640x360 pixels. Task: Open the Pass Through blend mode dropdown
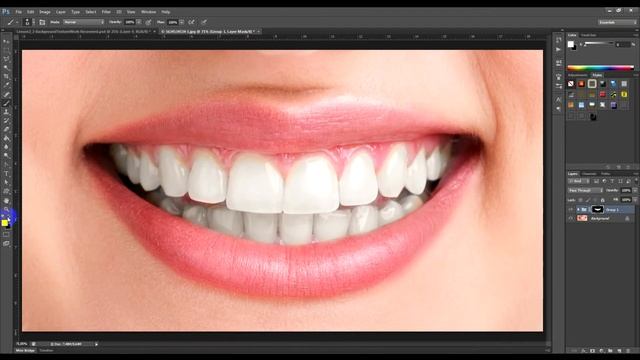[x=585, y=191]
